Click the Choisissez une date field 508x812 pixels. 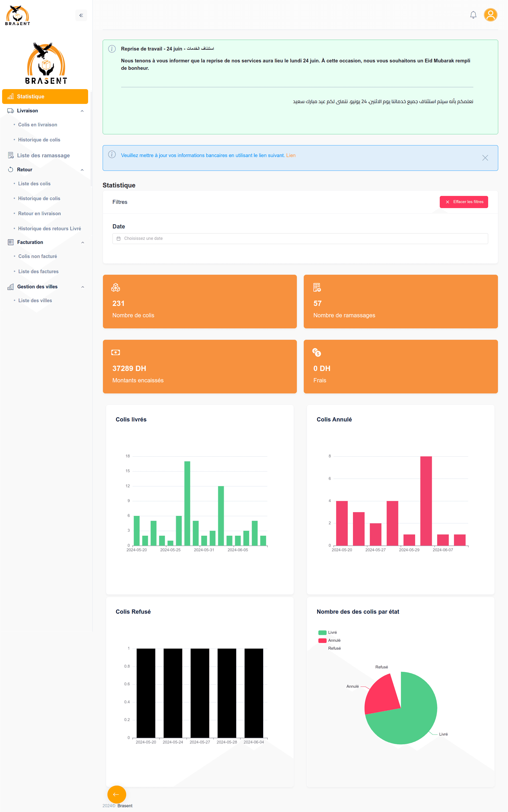coord(300,239)
